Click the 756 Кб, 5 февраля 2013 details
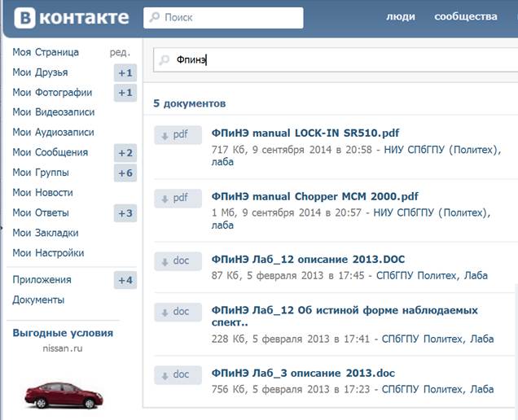518x420 pixels. (291, 389)
